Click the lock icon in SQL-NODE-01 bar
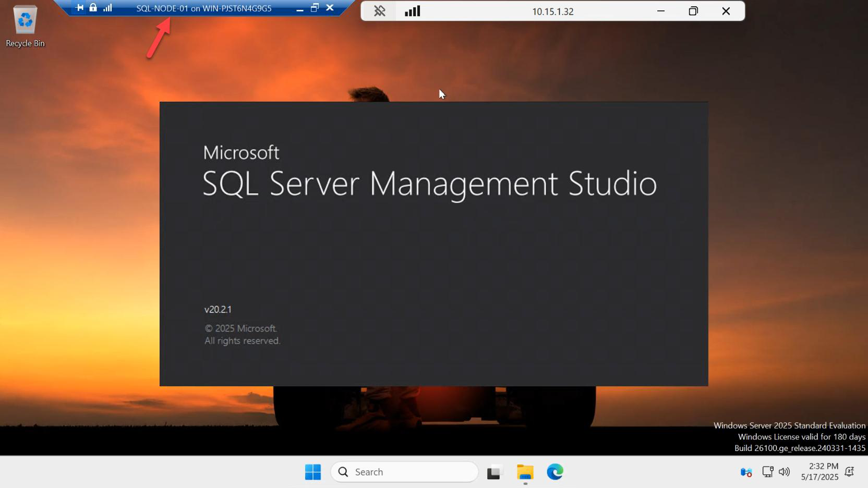The image size is (868, 488). [93, 7]
